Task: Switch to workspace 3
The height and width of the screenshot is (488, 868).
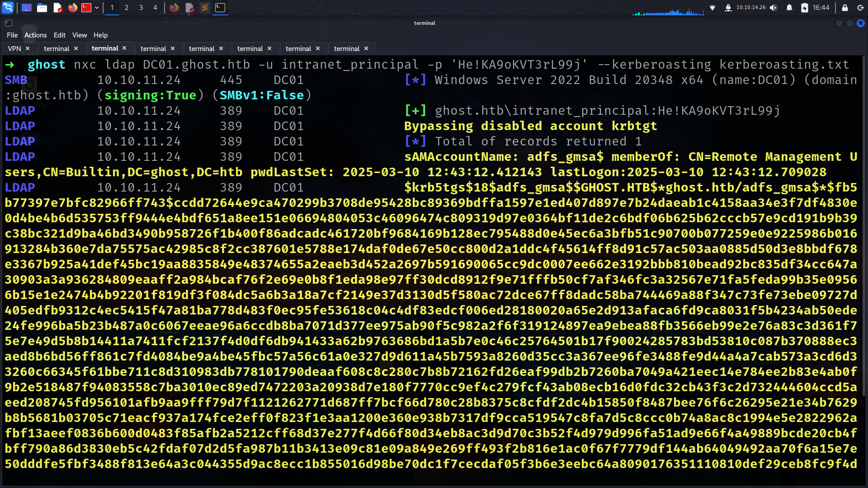Action: (141, 8)
